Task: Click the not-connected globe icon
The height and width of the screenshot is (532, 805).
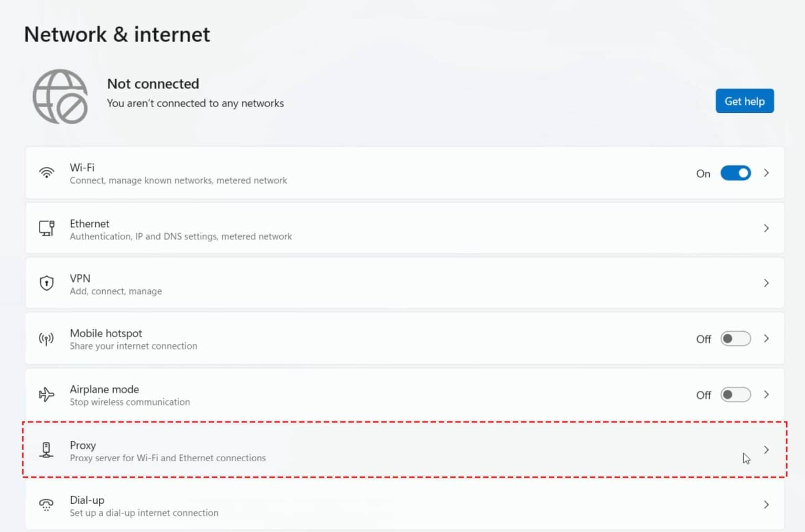Action: (60, 96)
